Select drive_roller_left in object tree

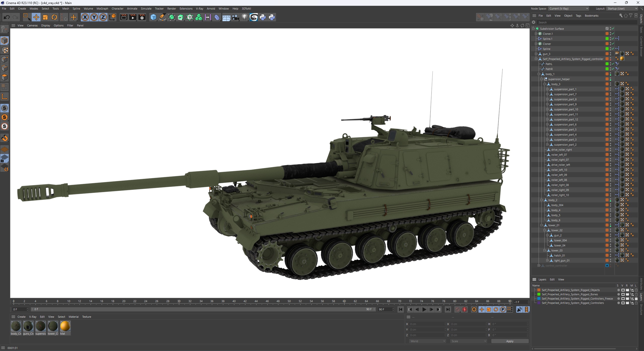pyautogui.click(x=560, y=165)
